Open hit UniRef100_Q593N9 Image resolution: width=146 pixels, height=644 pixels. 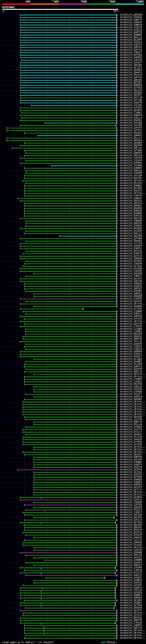pyautogui.click(x=131, y=15)
